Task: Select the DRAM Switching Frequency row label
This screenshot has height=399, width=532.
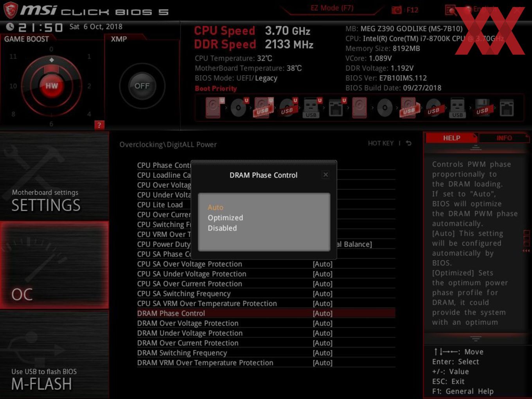Action: pyautogui.click(x=182, y=353)
